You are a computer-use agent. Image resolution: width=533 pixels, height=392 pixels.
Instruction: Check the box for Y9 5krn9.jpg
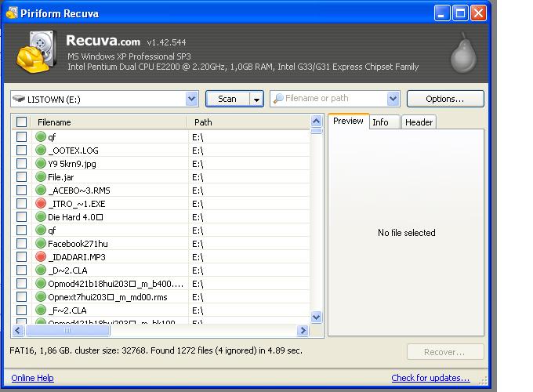point(21,163)
